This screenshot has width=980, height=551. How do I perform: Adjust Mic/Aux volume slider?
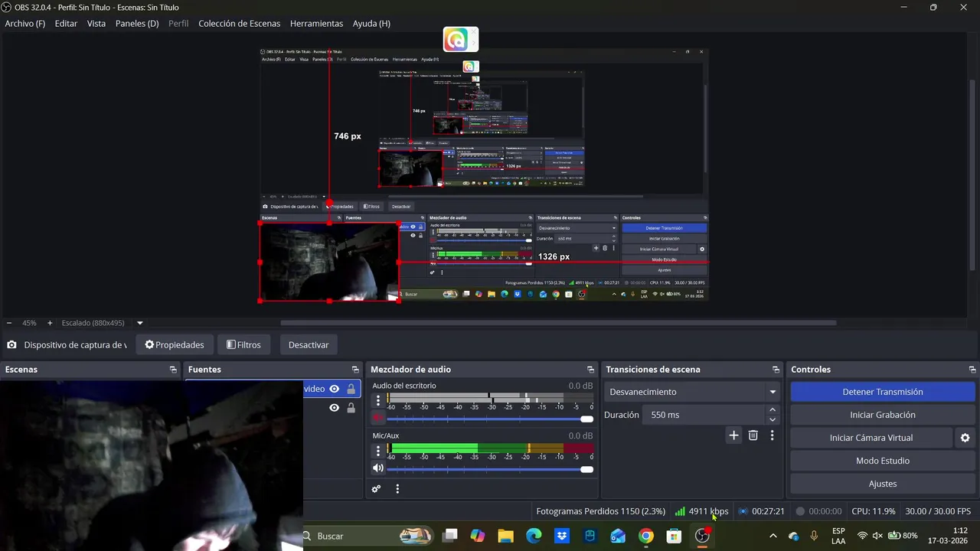[490, 469]
